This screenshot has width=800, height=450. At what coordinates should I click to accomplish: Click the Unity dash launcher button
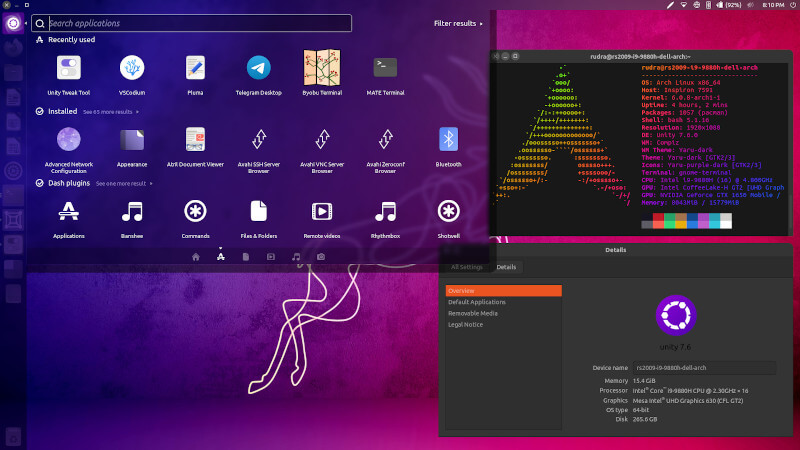[x=13, y=23]
